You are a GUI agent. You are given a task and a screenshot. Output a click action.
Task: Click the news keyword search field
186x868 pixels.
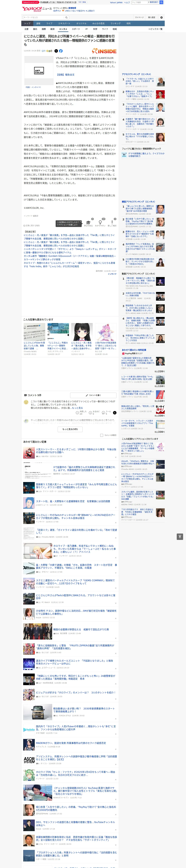pyautogui.click(x=44, y=17)
